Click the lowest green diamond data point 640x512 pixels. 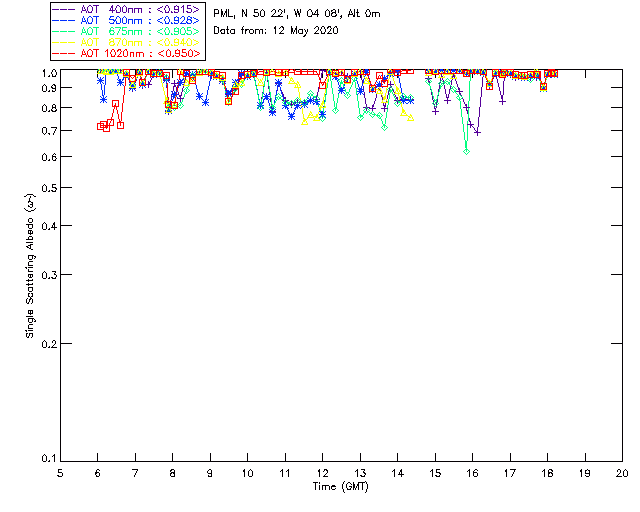(x=467, y=151)
